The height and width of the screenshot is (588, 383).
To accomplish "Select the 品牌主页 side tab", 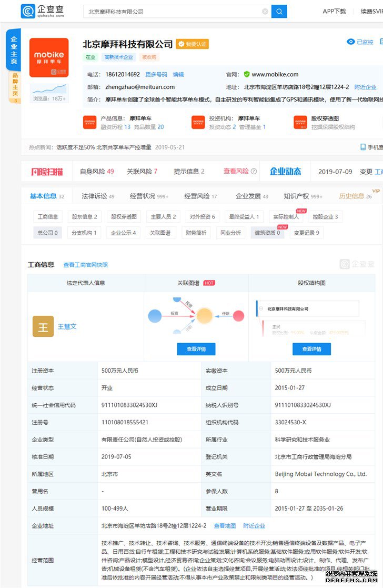I will tap(15, 87).
